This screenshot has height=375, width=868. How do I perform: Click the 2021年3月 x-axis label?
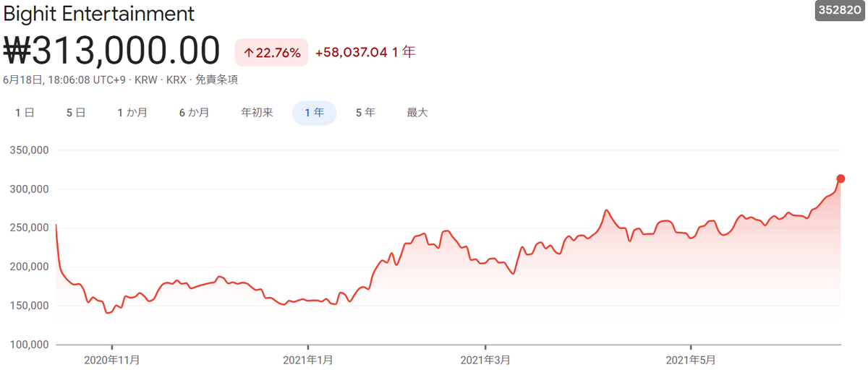click(x=486, y=359)
